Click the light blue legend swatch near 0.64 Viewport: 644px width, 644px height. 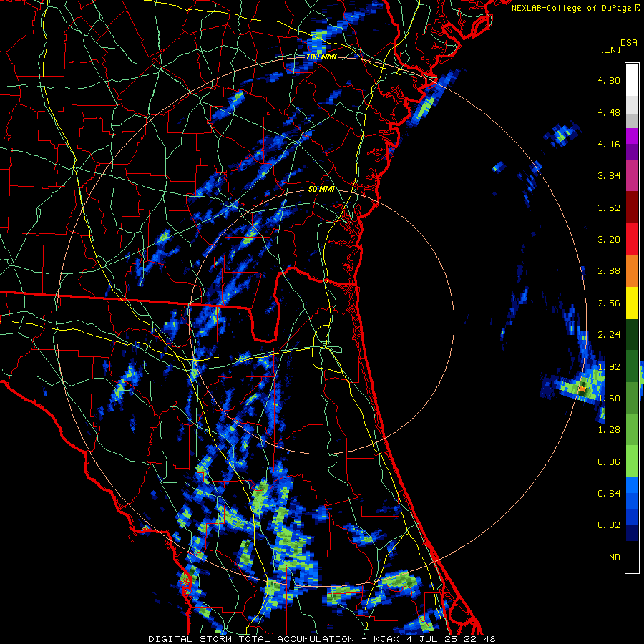(x=632, y=485)
